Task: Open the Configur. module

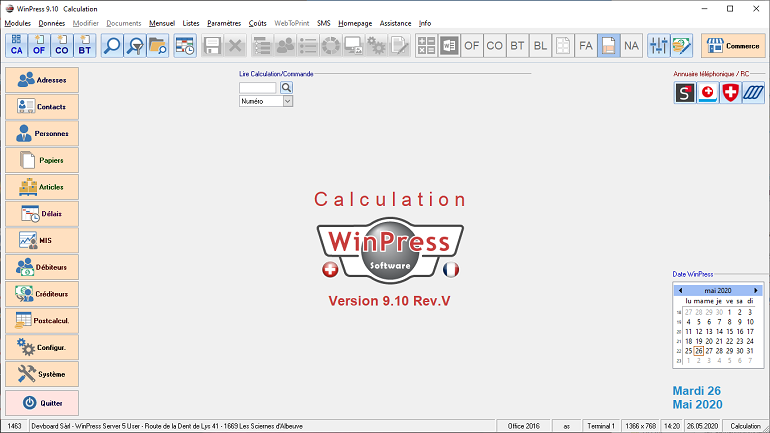Action: click(x=42, y=348)
